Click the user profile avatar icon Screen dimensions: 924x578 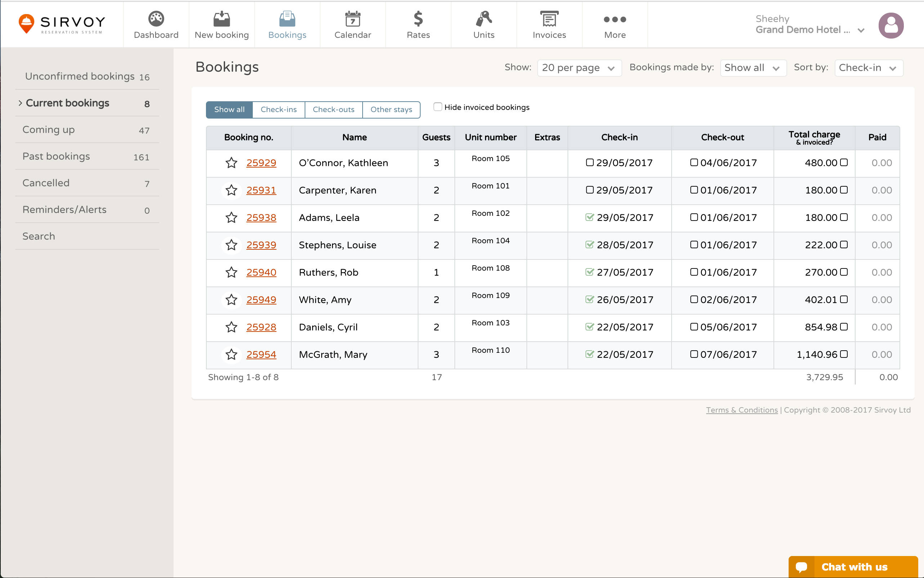point(891,25)
